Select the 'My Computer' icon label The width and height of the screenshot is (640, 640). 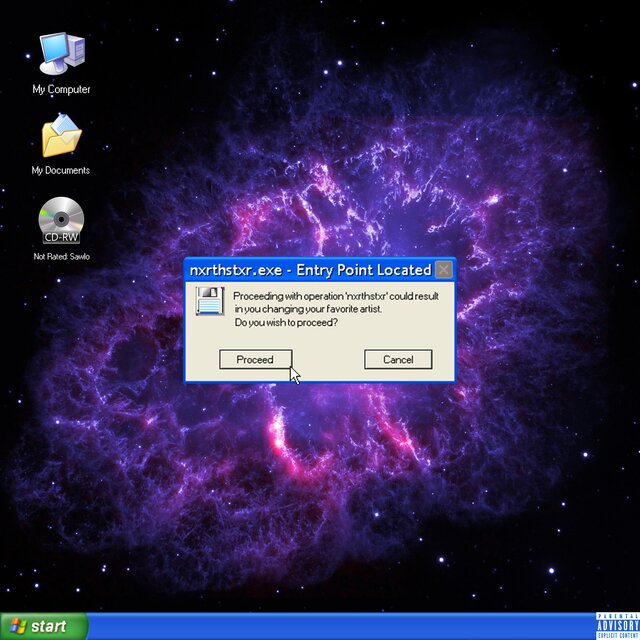61,90
